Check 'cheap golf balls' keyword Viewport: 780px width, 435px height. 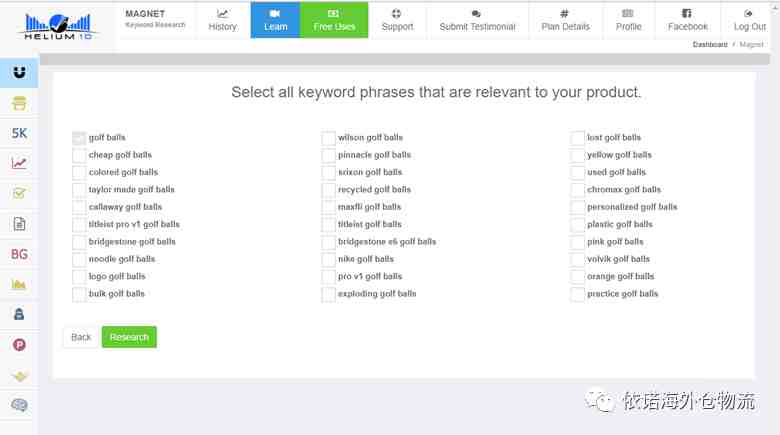tap(79, 155)
